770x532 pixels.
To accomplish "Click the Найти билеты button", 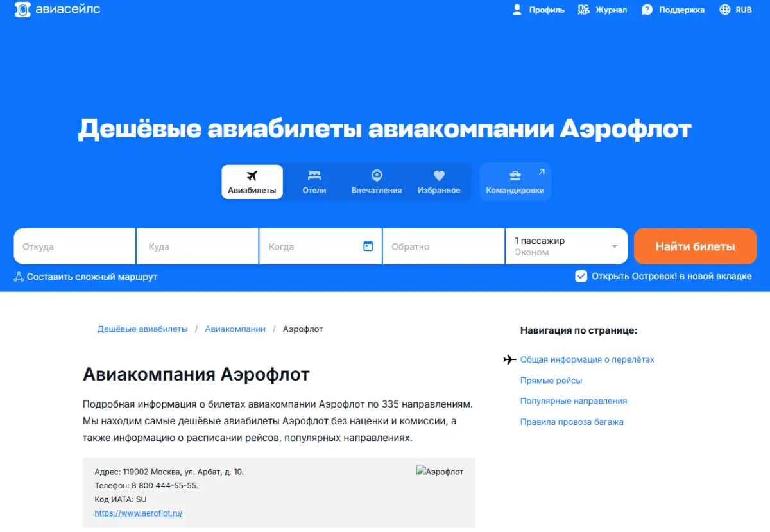I will click(695, 246).
